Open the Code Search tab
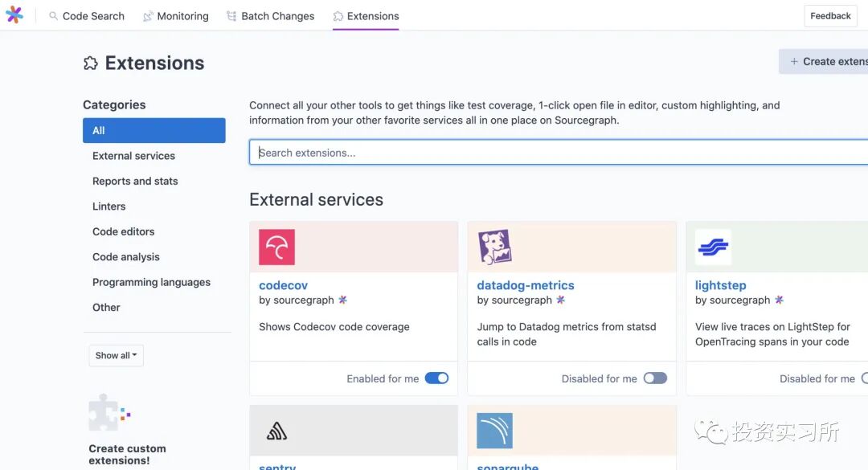The height and width of the screenshot is (470, 868). coord(87,16)
